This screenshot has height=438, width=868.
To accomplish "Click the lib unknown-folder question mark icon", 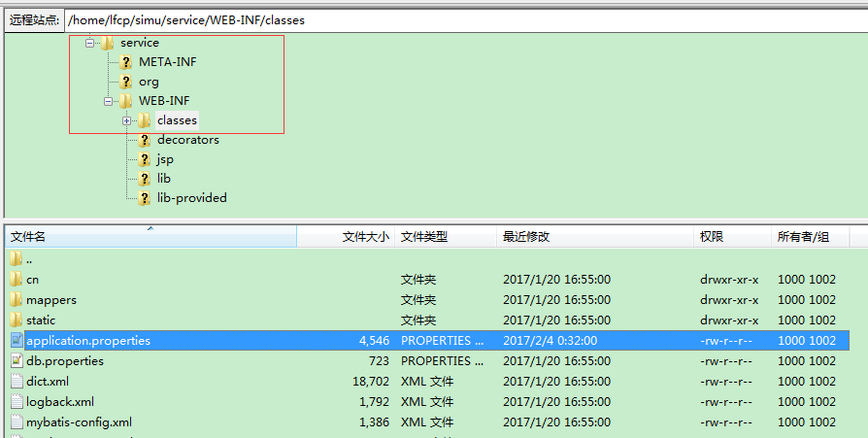I will 145,179.
